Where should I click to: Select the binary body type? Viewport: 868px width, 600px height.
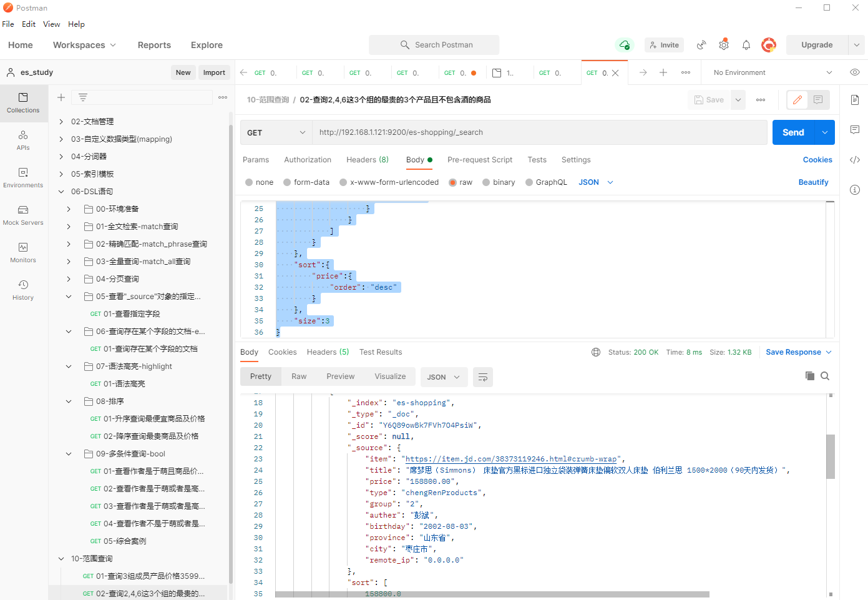487,182
